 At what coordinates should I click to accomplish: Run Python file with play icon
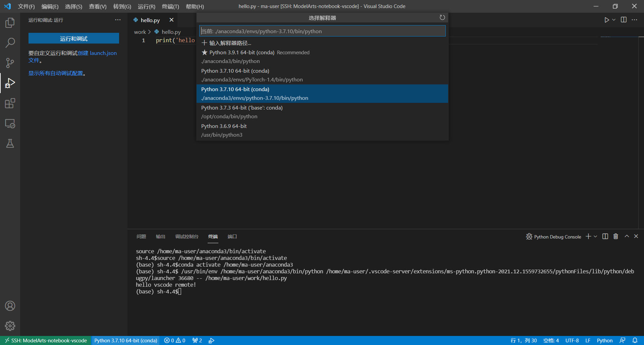coord(606,20)
